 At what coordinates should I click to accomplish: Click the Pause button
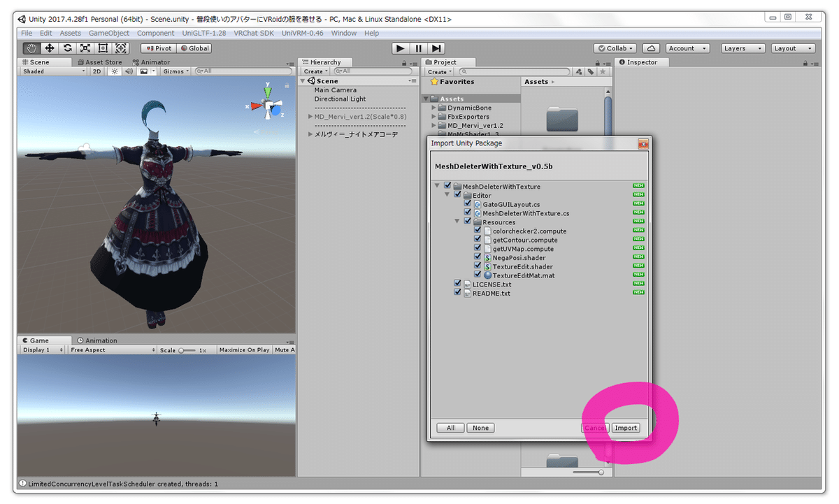pos(418,48)
